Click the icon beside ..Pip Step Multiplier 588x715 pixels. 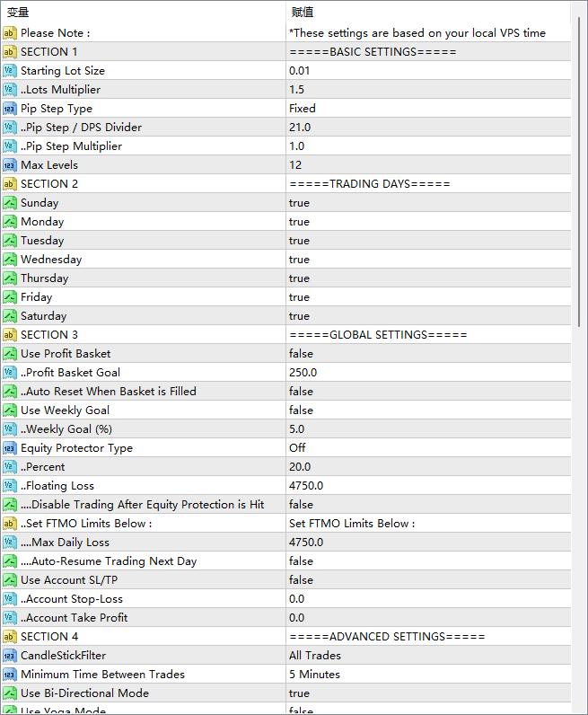10,146
